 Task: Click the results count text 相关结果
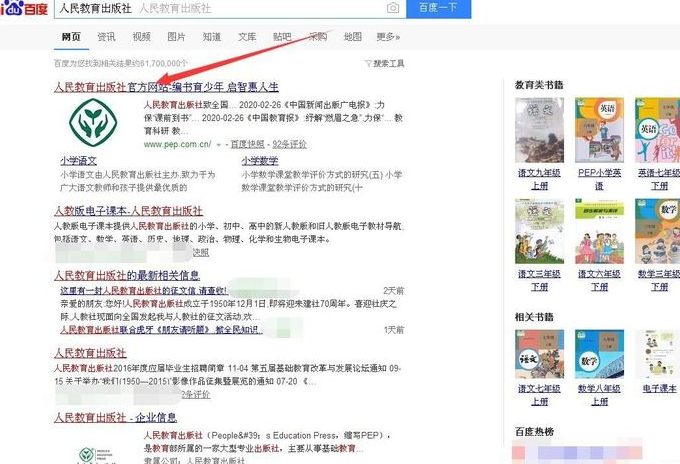point(121,64)
